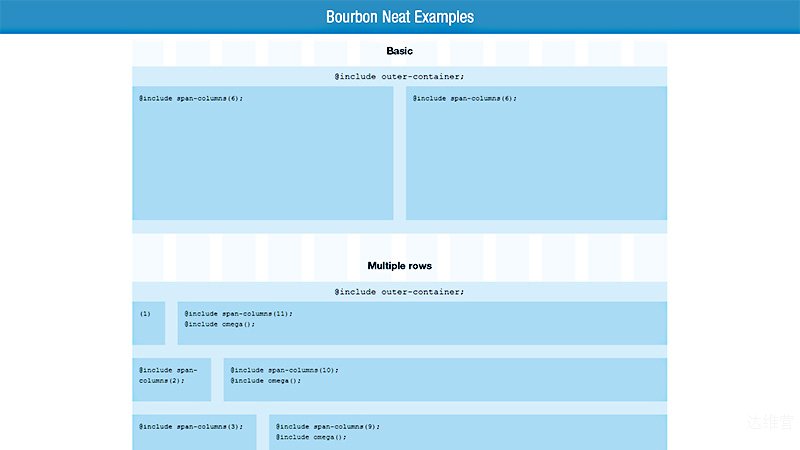
Task: Select the Multiple rows section heading
Action: (x=399, y=266)
